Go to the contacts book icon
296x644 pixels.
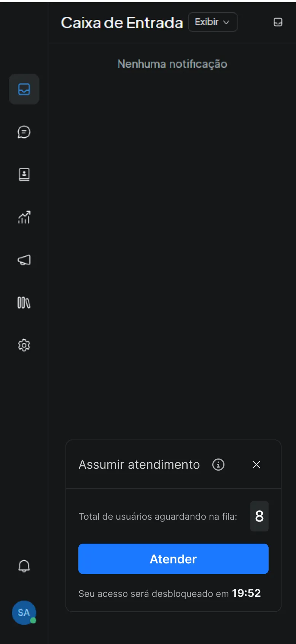[x=24, y=174]
